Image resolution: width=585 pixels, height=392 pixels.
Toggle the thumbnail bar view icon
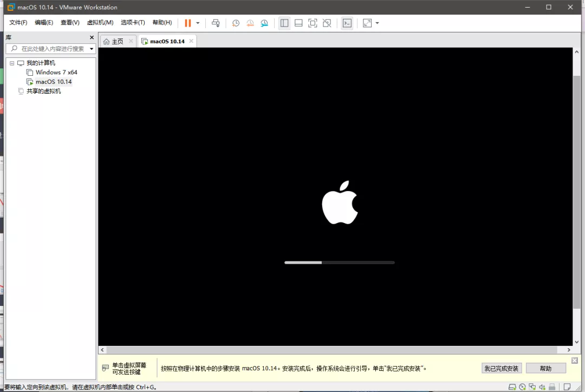[298, 23]
